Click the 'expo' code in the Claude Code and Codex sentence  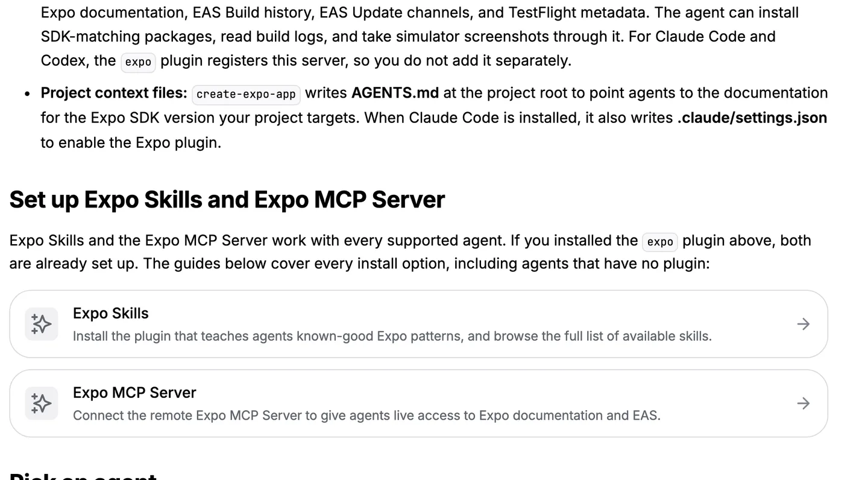point(138,62)
